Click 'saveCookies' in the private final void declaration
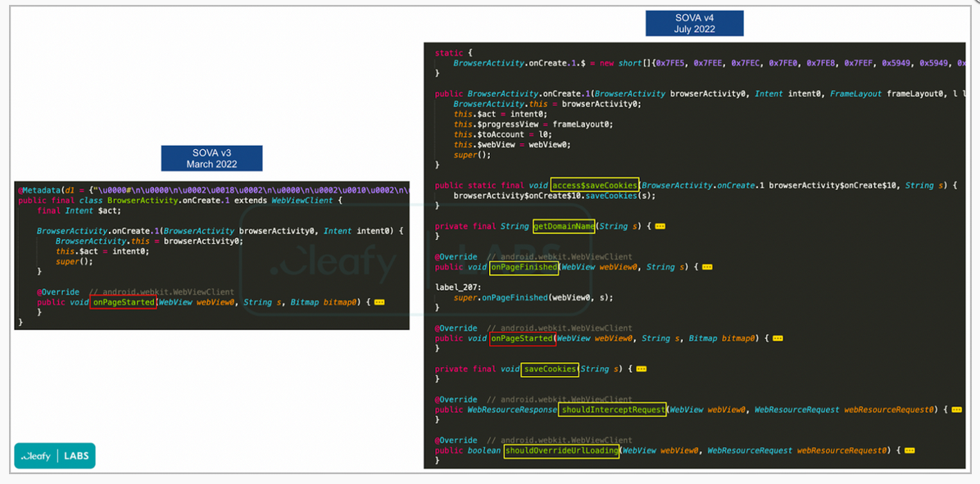980x484 pixels. (x=551, y=369)
